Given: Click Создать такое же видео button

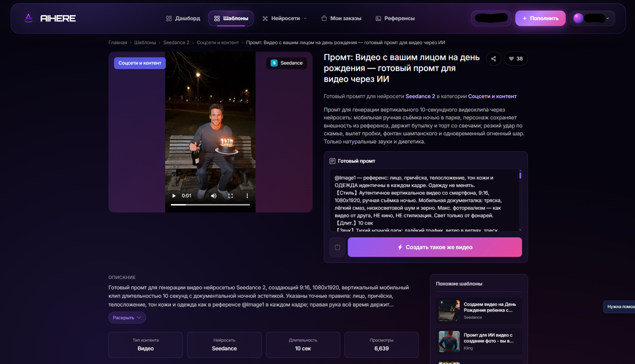Looking at the screenshot, I should point(435,247).
